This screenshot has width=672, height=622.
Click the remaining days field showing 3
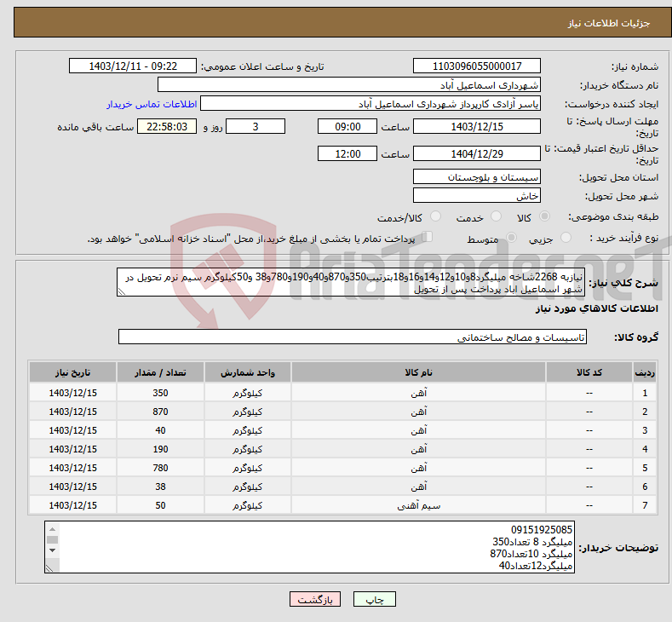click(x=256, y=126)
